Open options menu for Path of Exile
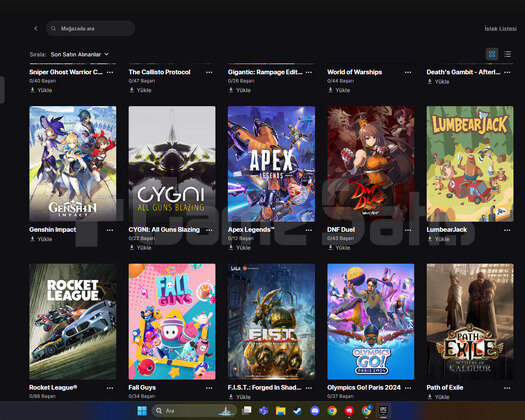The height and width of the screenshot is (420, 525). point(507,388)
